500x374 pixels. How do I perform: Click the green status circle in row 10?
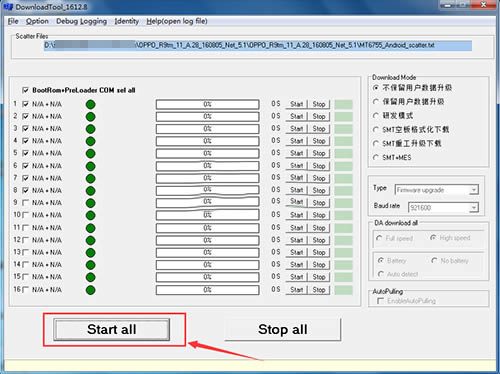point(90,215)
